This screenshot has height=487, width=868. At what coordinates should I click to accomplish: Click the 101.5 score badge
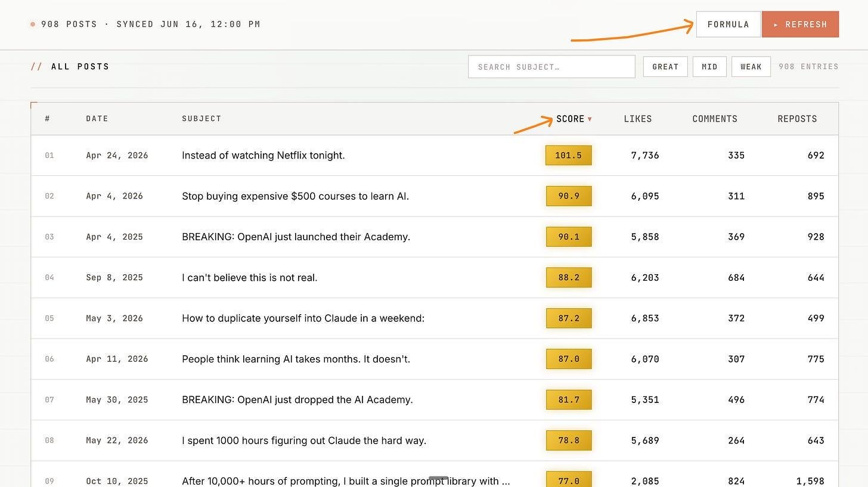[569, 156]
